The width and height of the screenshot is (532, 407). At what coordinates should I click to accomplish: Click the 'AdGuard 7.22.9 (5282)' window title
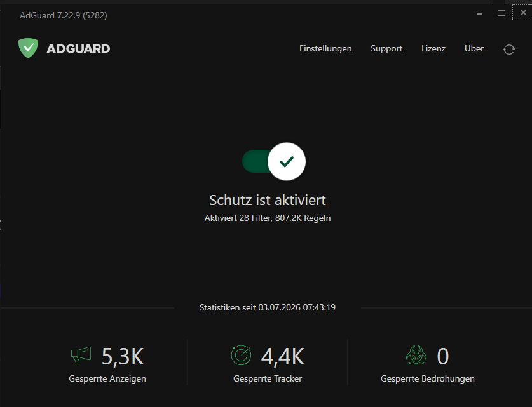(x=64, y=16)
